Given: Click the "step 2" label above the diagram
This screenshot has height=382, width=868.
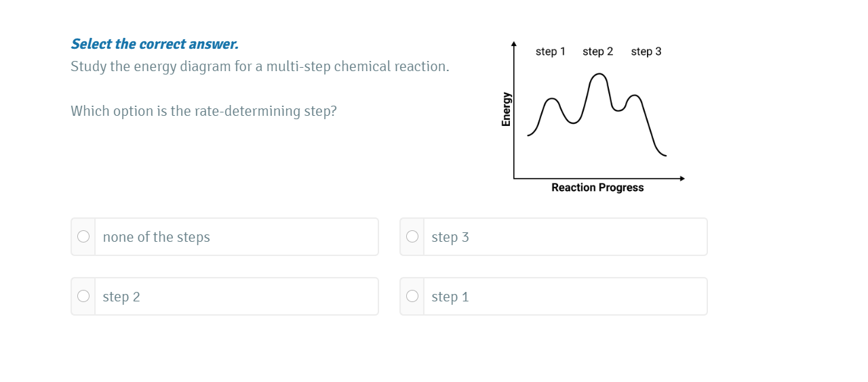Looking at the screenshot, I should click(597, 51).
